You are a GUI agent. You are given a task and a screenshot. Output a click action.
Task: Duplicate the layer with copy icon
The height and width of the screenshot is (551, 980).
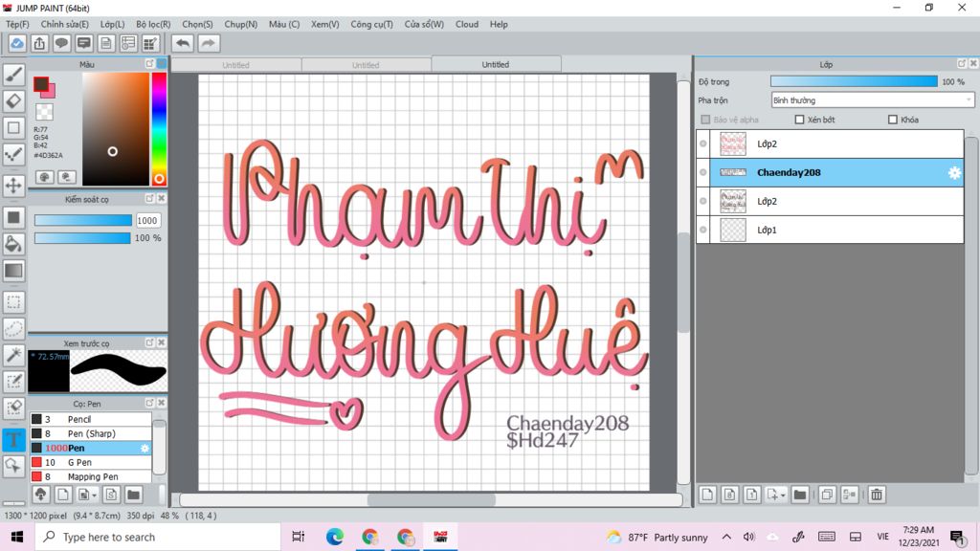pyautogui.click(x=827, y=495)
